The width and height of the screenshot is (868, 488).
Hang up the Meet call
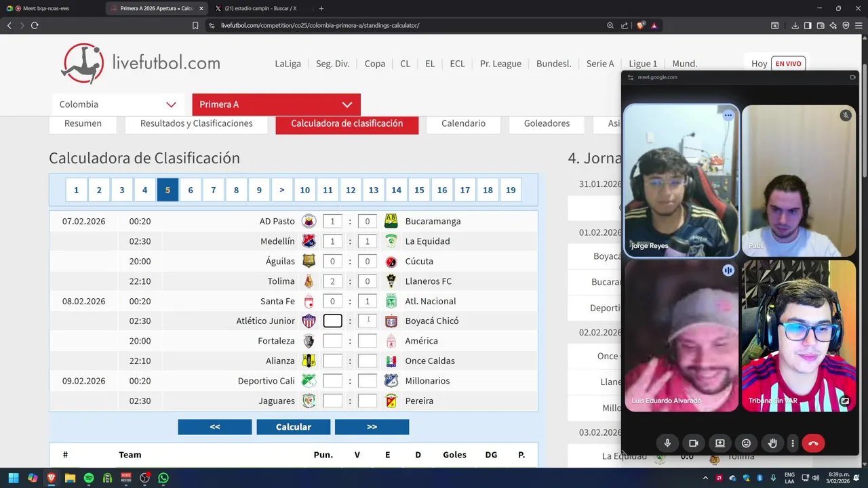(813, 443)
